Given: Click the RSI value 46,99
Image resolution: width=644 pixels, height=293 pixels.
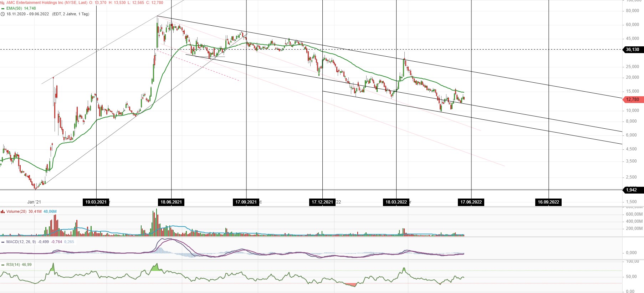Looking at the screenshot, I should 27,265.
